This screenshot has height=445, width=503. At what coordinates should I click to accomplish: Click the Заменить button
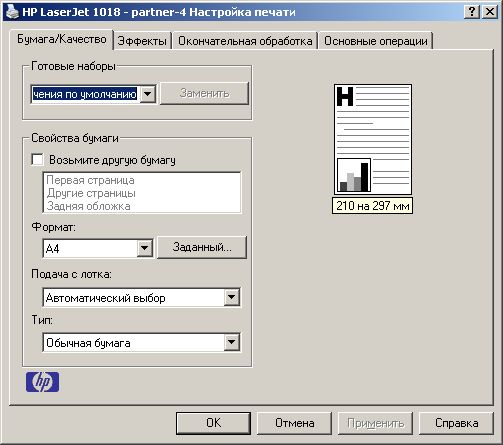[x=204, y=93]
